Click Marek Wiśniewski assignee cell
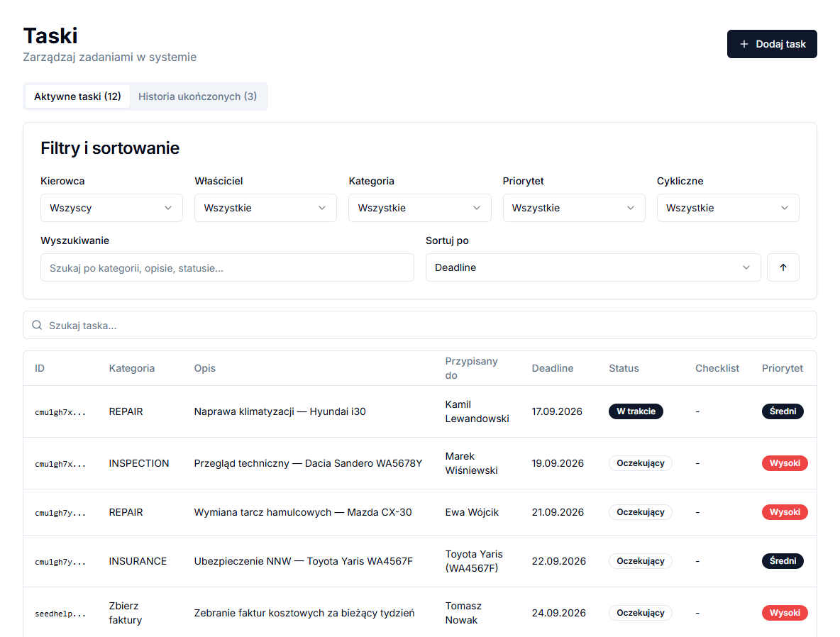The image size is (840, 637). coord(471,463)
